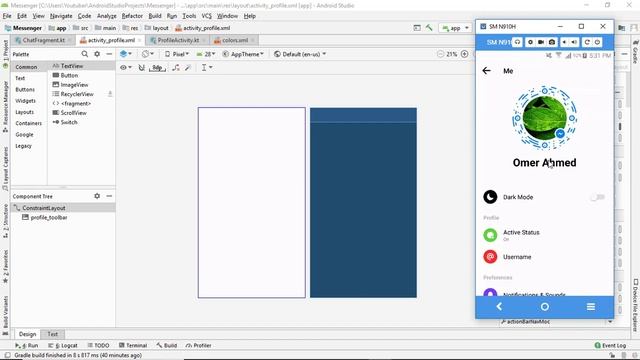Screen dimensions: 640x360
Task: Open Component Tree settings gear
Action: 97,196
